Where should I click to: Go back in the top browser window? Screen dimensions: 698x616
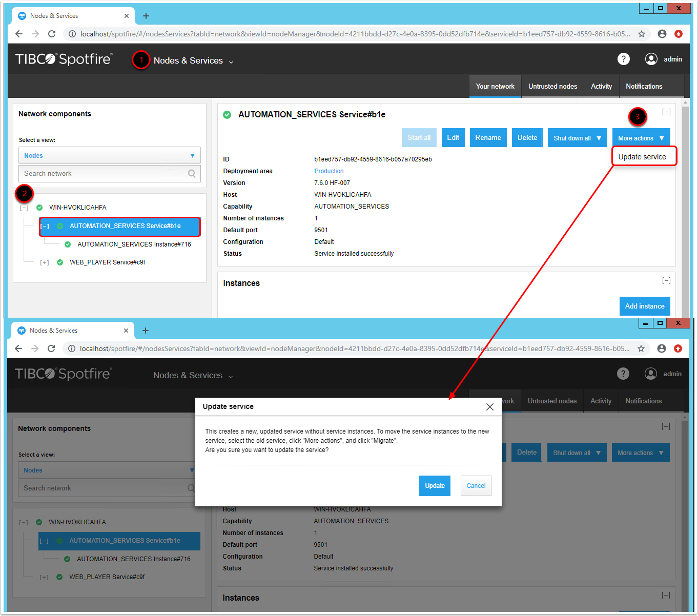19,34
